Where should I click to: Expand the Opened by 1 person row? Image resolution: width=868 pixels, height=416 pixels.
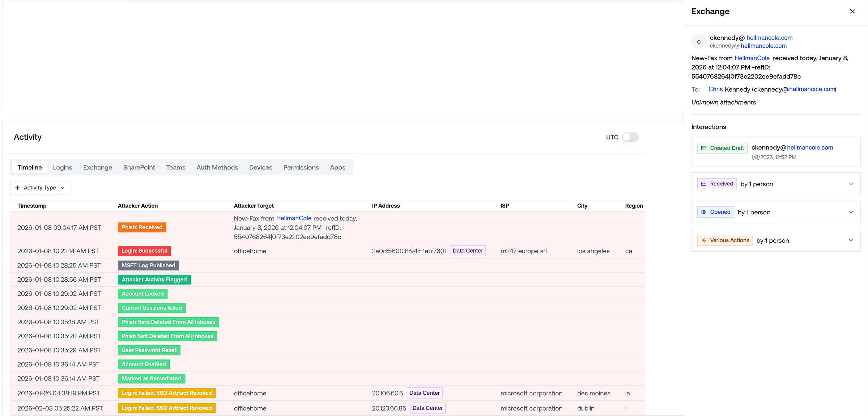point(851,212)
